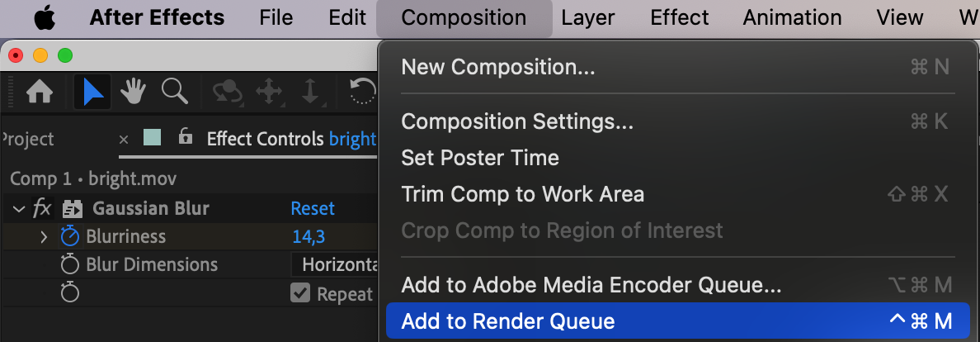Screen dimensions: 980x342
Task: Collapse the Gaussian Blur effect
Action: pos(19,208)
